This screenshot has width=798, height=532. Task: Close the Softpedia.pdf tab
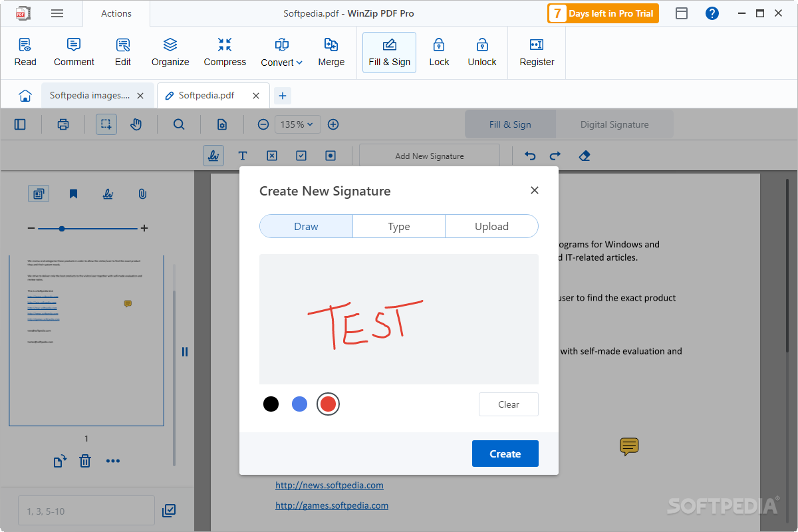[256, 96]
